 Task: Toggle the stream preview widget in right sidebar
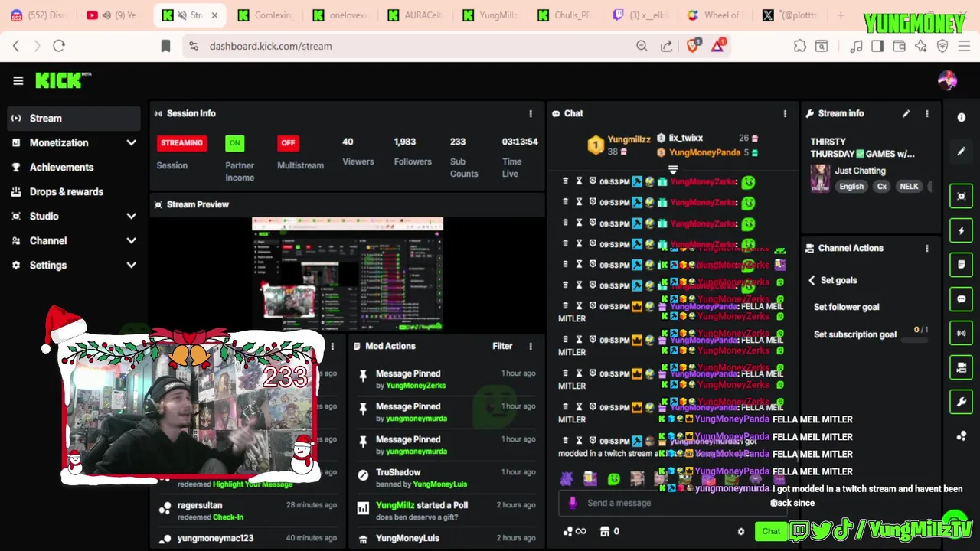[962, 196]
